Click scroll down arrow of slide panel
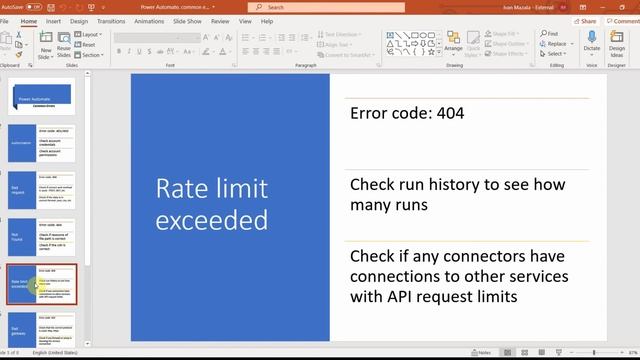Screen dimensions: 640x360 click(87, 344)
